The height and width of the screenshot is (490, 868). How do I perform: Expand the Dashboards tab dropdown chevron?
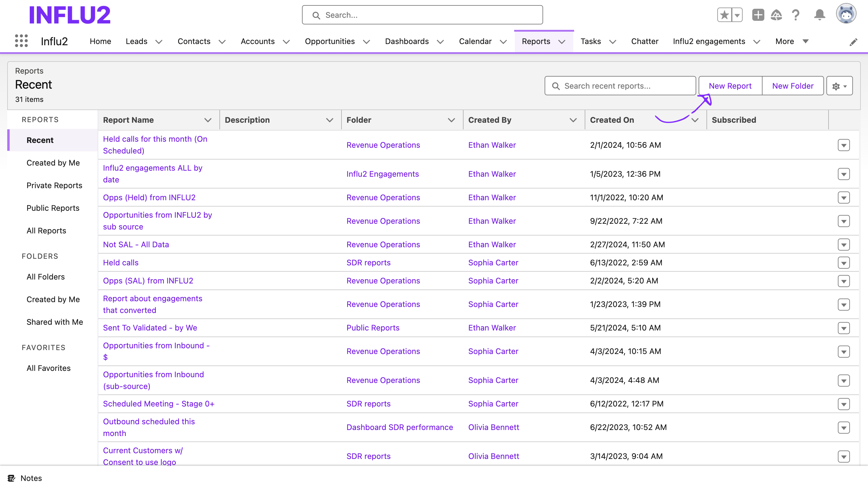(x=440, y=42)
